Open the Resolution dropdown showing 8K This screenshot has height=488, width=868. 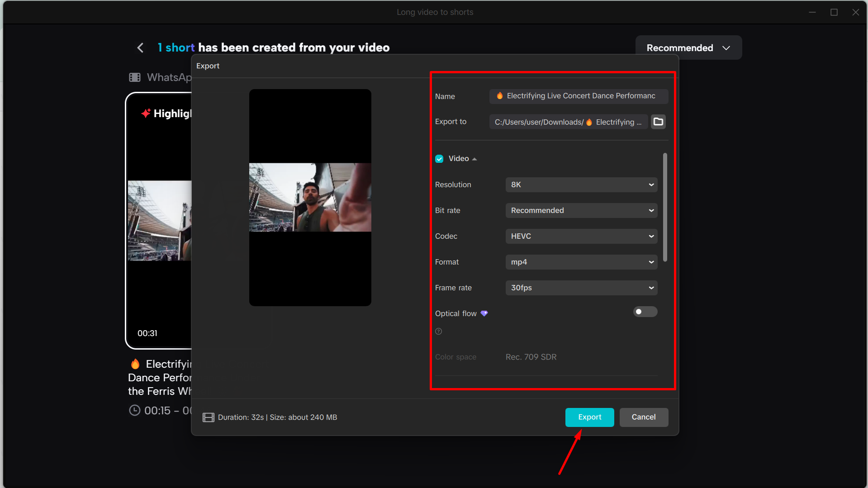click(x=581, y=185)
